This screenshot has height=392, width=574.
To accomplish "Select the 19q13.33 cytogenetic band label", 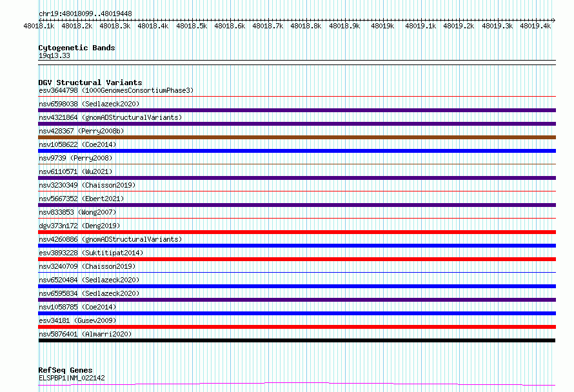I will click(x=54, y=55).
